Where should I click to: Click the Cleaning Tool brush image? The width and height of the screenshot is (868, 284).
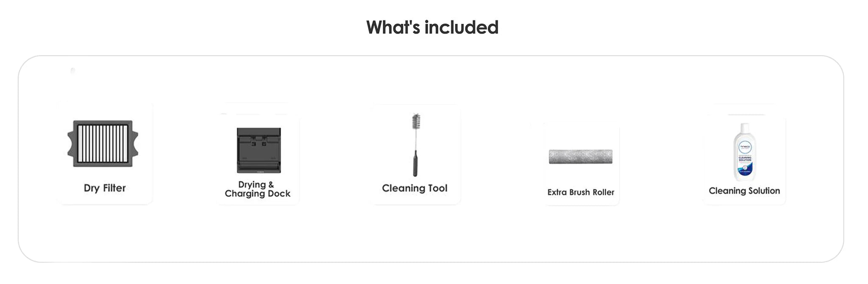pyautogui.click(x=415, y=144)
